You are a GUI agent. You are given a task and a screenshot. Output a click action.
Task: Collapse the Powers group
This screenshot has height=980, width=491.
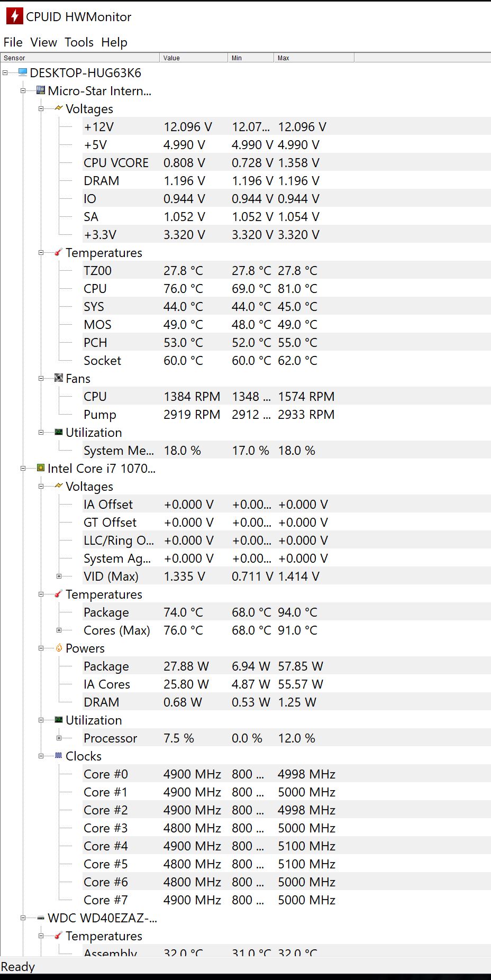pyautogui.click(x=41, y=648)
